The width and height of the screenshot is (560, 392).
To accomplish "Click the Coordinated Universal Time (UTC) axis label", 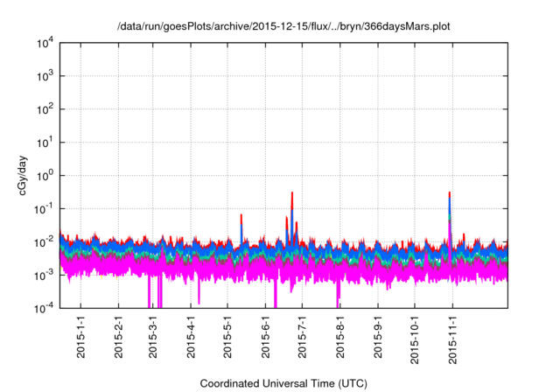I will [x=284, y=383].
